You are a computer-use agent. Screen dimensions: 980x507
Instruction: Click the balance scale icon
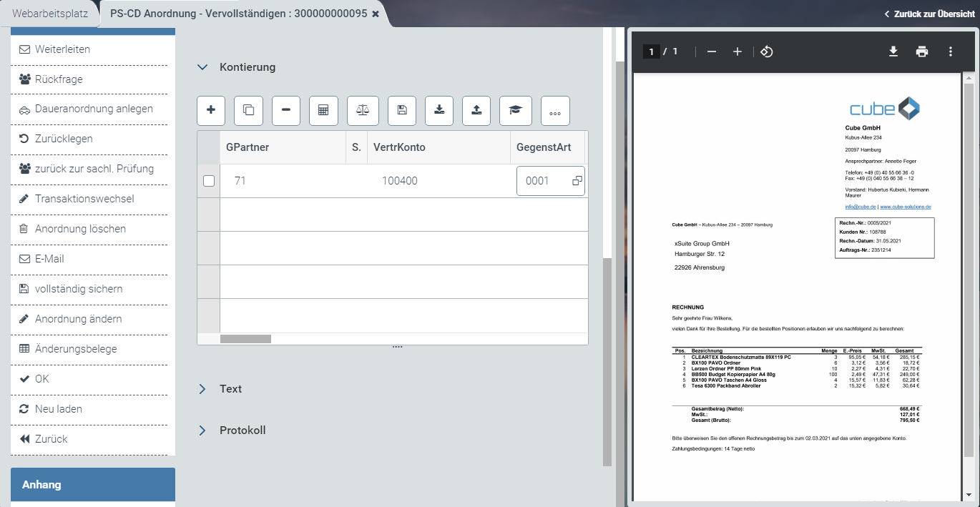[x=363, y=110]
